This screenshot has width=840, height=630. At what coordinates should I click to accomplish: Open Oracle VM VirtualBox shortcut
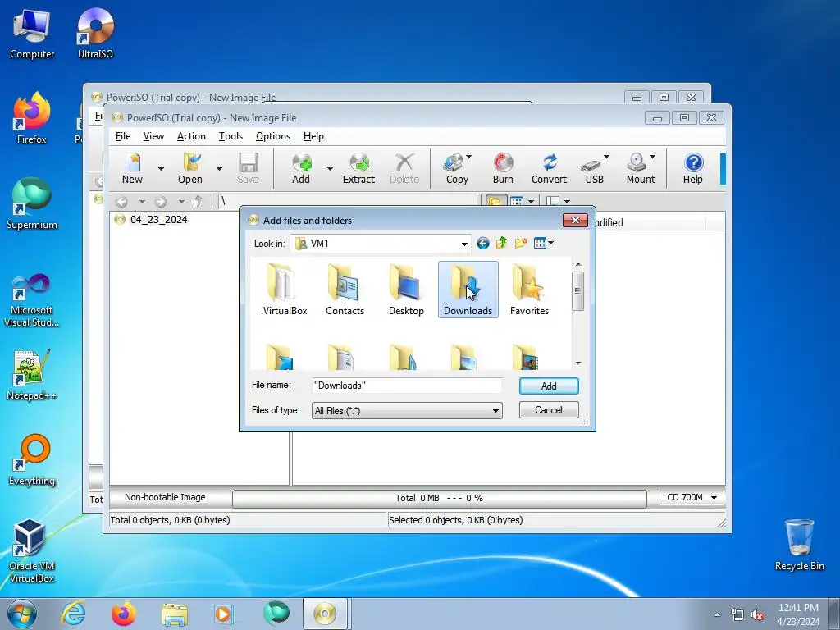coord(32,551)
